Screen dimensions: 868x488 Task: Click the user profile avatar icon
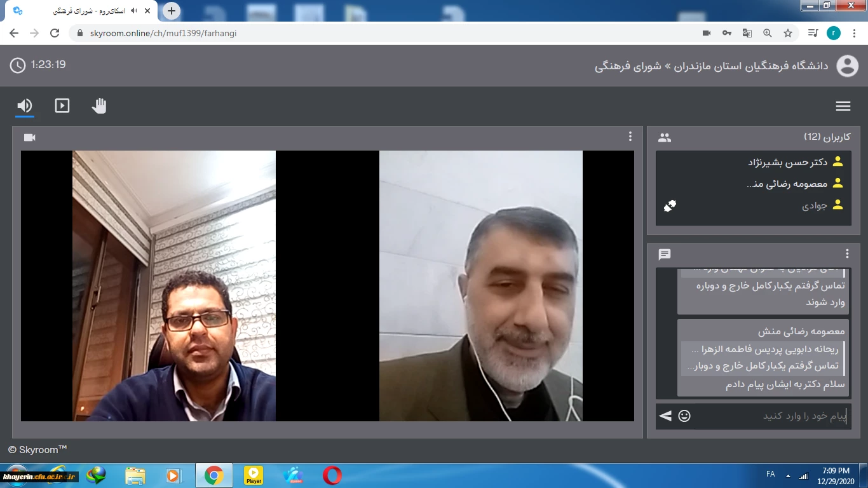pyautogui.click(x=847, y=66)
